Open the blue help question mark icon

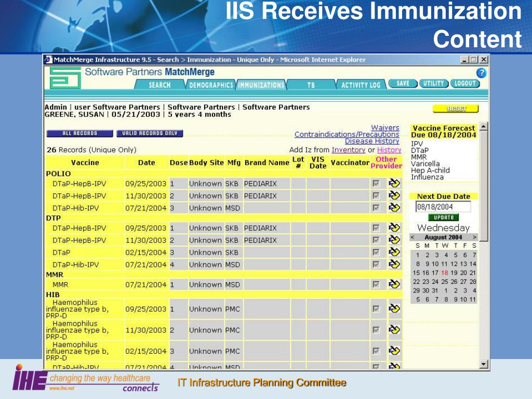[481, 73]
